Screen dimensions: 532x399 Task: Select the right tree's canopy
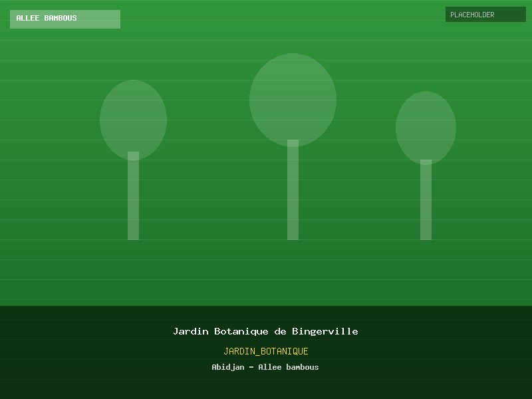(x=426, y=125)
